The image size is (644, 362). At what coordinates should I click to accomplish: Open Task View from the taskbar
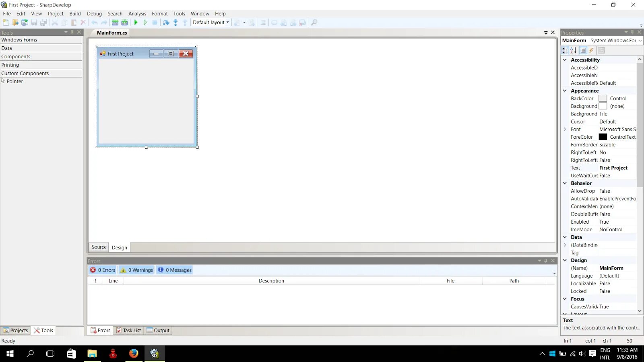click(50, 354)
